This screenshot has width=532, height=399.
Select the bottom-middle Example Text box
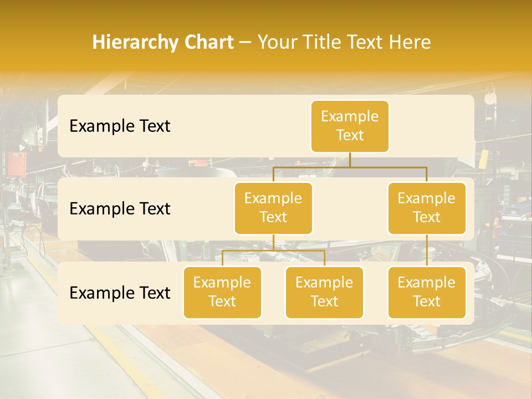[324, 293]
